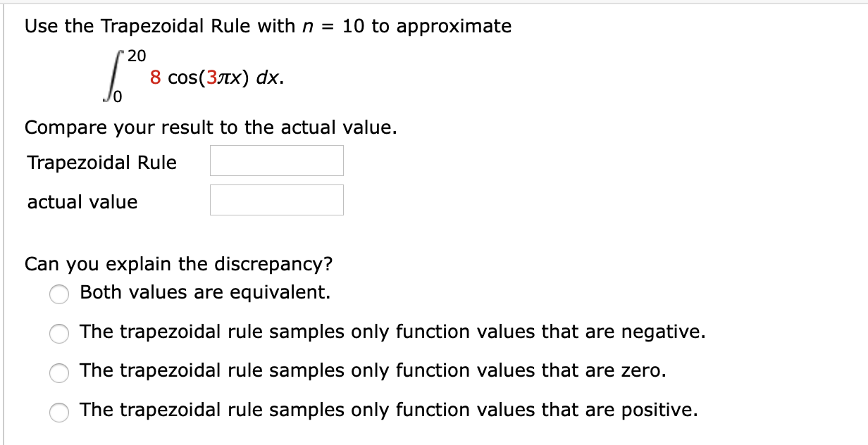Click the integral expression in the problem
The width and height of the screenshot is (868, 445).
click(x=190, y=76)
